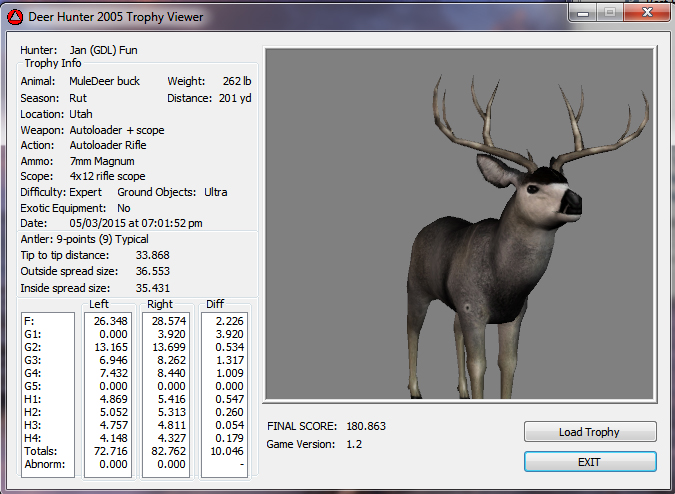Close the Trophy Viewer window
This screenshot has width=675, height=494.
coord(646,12)
